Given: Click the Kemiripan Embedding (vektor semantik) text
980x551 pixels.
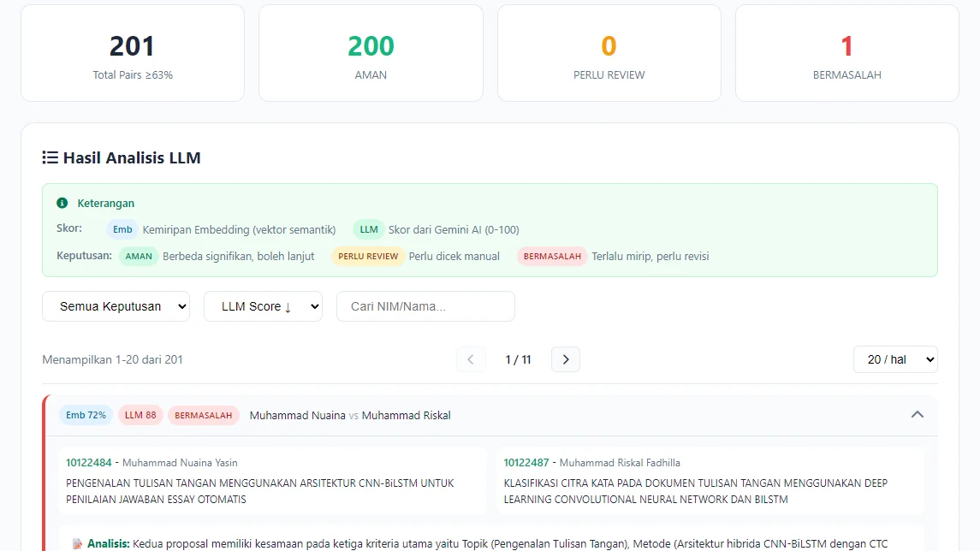Looking at the screenshot, I should (x=239, y=230).
